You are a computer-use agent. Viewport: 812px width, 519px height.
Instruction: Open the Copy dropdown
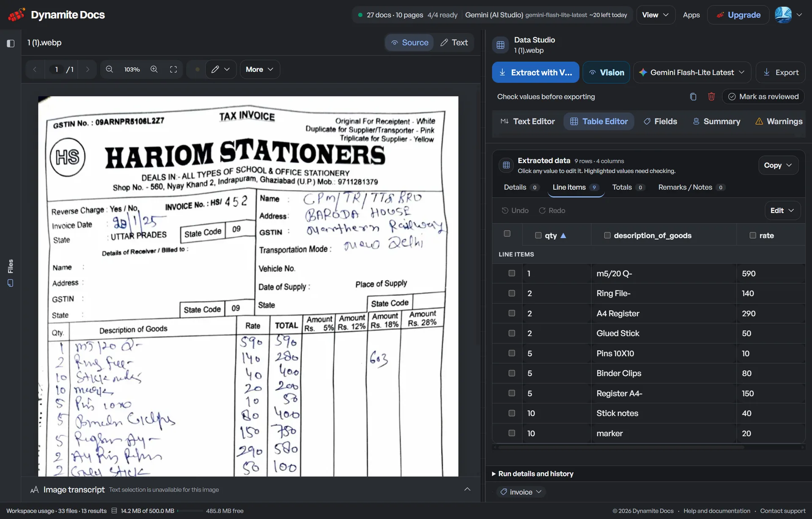click(778, 165)
